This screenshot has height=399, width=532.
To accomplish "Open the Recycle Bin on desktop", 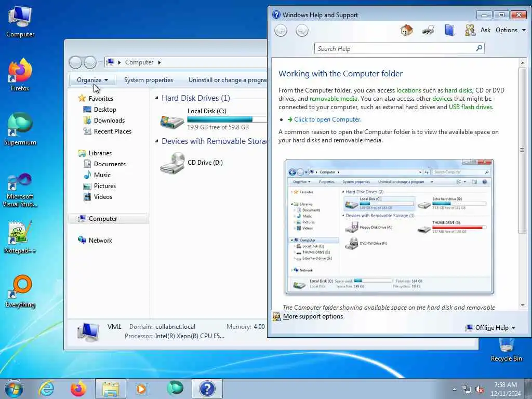I will click(506, 350).
